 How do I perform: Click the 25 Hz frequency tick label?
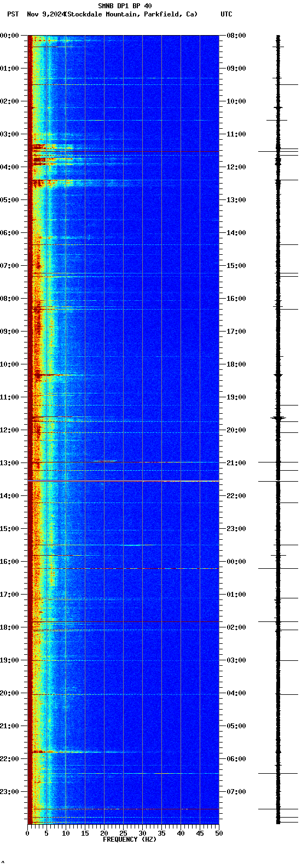(x=123, y=833)
